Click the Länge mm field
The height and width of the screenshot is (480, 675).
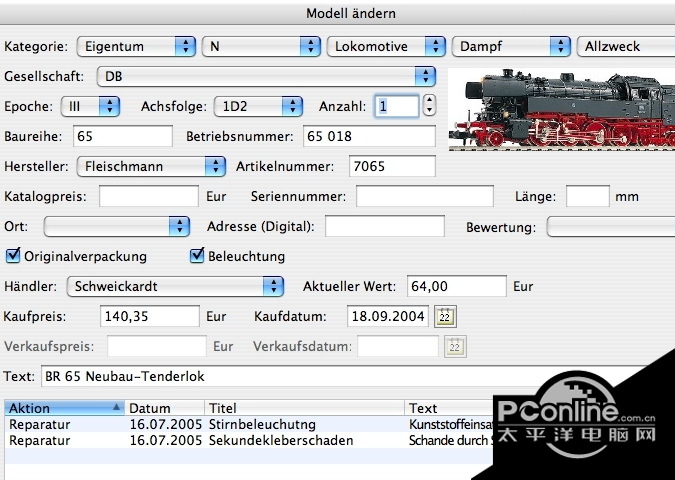coord(588,196)
